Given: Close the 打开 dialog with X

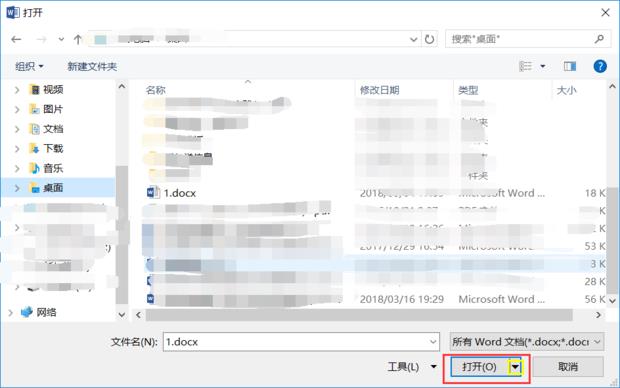Looking at the screenshot, I should pyautogui.click(x=605, y=13).
